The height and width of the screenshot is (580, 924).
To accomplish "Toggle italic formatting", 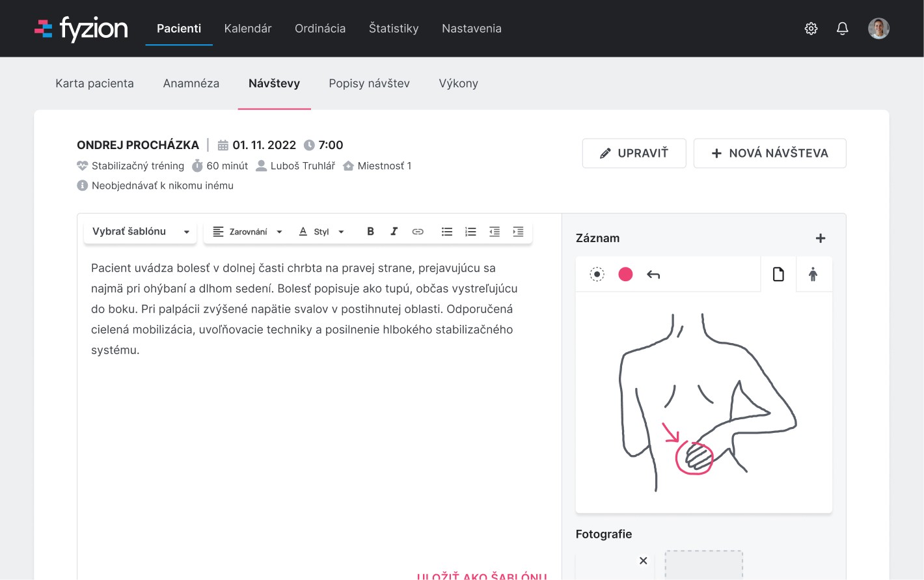I will 394,232.
